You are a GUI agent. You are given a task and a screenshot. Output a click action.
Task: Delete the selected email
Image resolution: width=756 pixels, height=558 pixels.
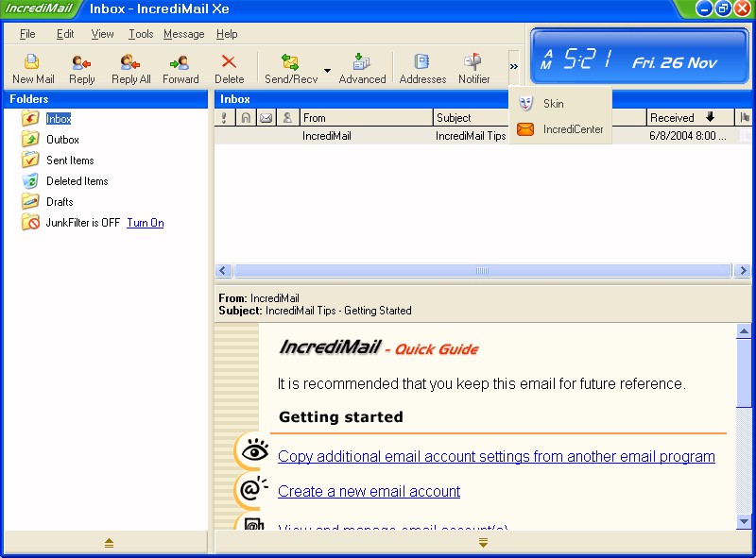click(229, 68)
